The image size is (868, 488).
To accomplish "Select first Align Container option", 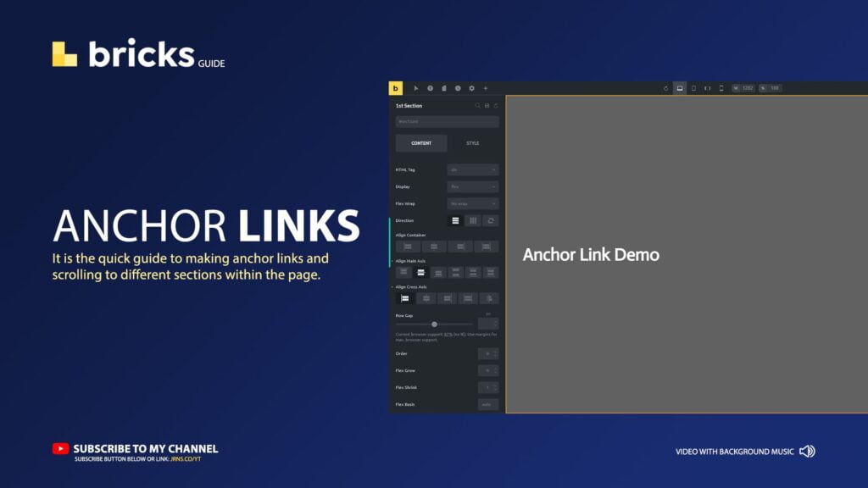I will click(408, 247).
